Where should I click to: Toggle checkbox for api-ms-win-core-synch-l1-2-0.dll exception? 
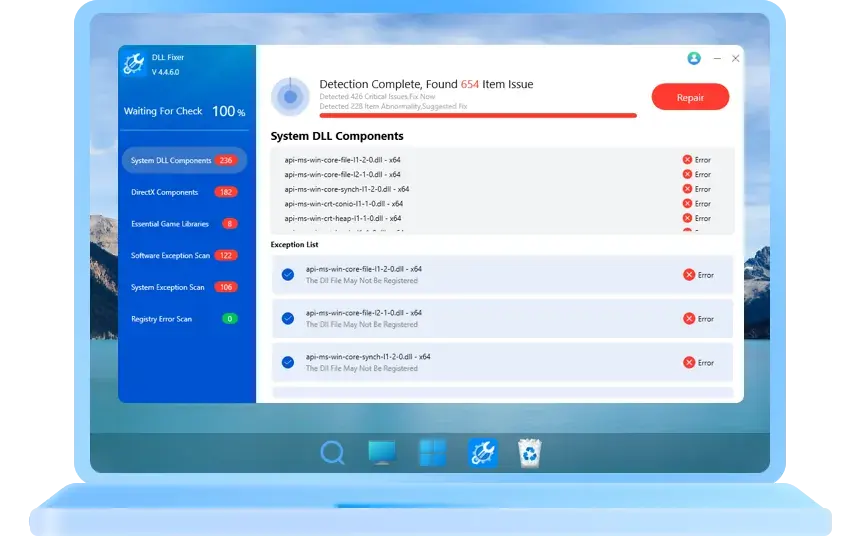point(288,362)
